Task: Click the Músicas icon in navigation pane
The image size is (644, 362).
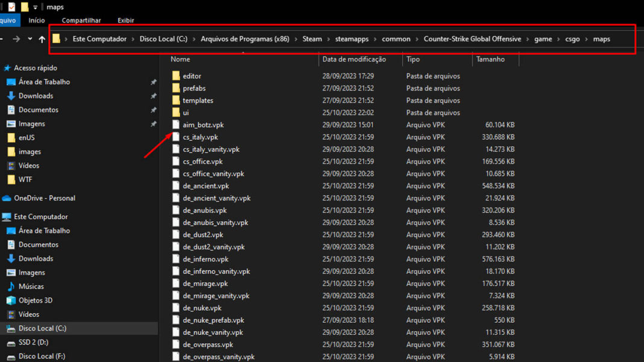Action: pos(11,287)
